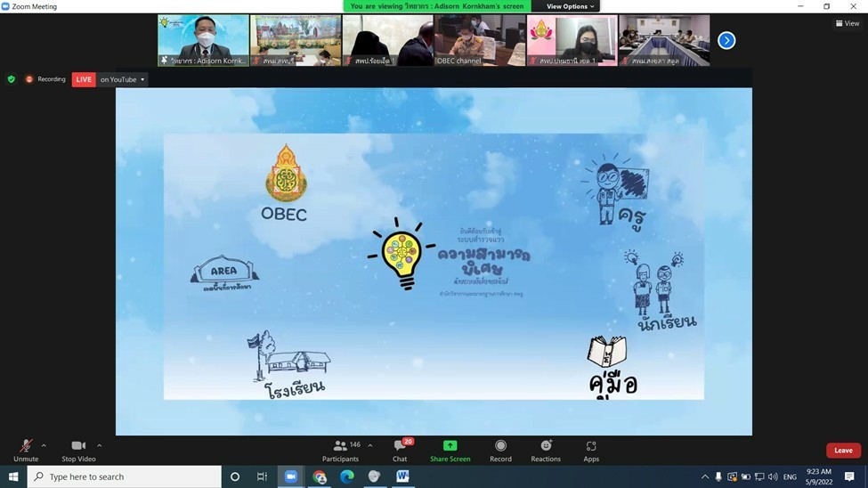868x488 pixels.
Task: Click the นักเรียน students icon
Action: 661,291
